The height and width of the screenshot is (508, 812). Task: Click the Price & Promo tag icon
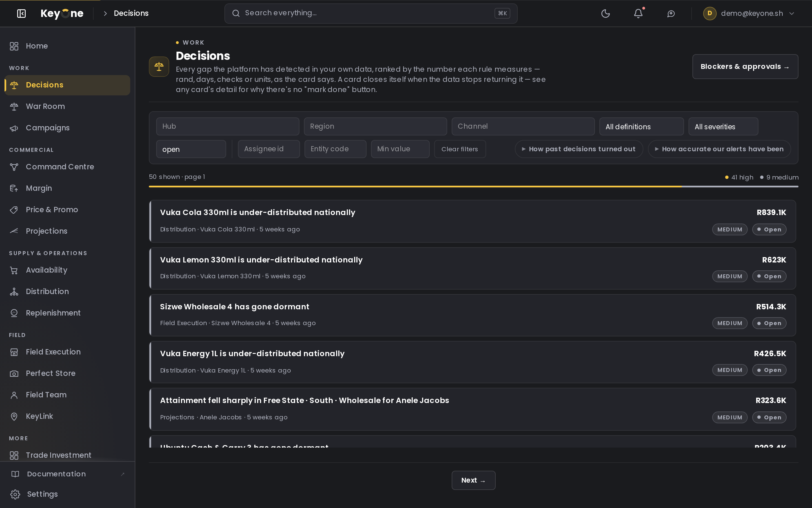point(14,210)
